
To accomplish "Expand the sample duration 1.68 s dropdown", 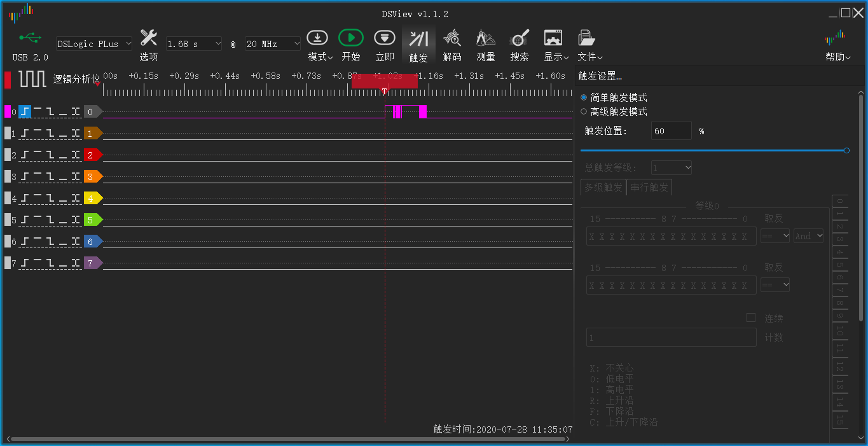I will point(193,43).
